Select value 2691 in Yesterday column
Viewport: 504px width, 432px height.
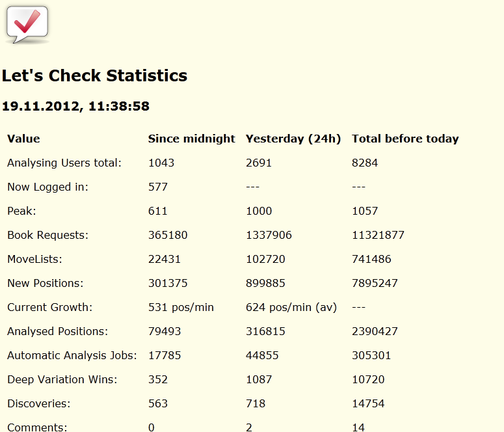coord(259,163)
